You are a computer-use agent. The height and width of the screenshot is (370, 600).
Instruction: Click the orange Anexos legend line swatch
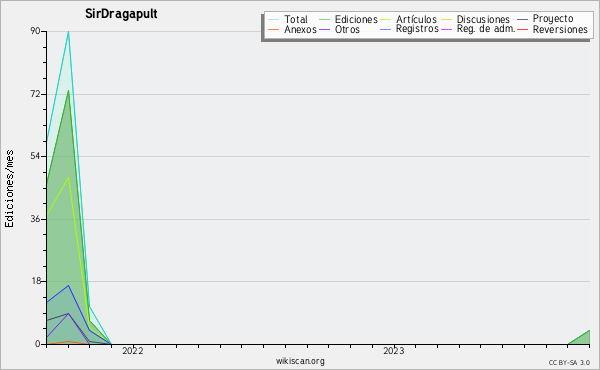[274, 29]
